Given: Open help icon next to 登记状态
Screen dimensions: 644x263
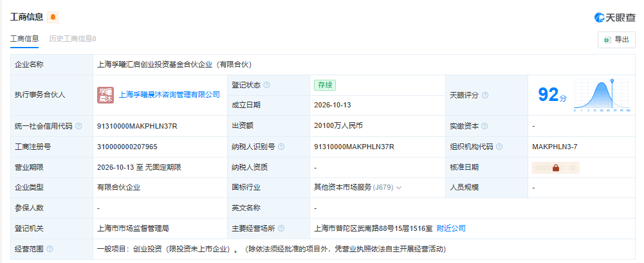Looking at the screenshot, I should click(266, 85).
